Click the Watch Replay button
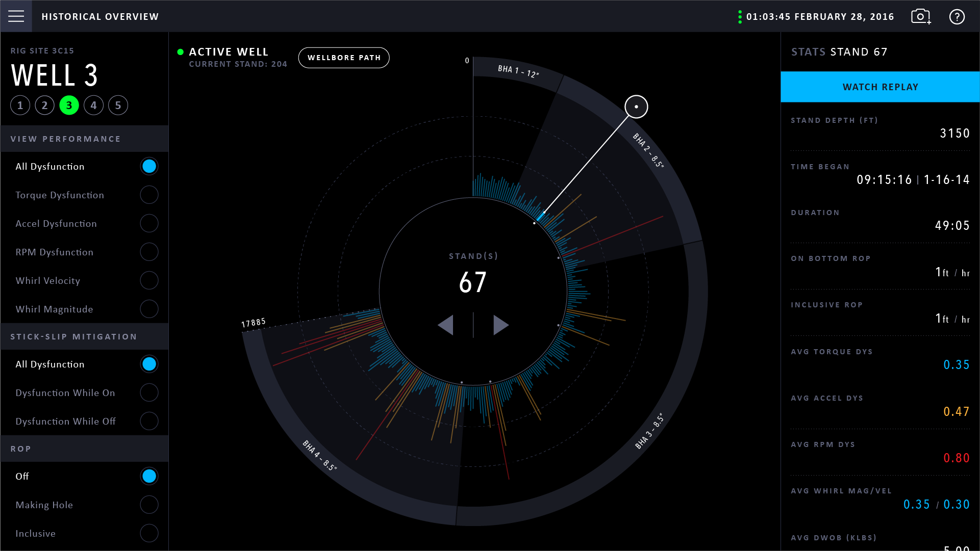 point(880,87)
